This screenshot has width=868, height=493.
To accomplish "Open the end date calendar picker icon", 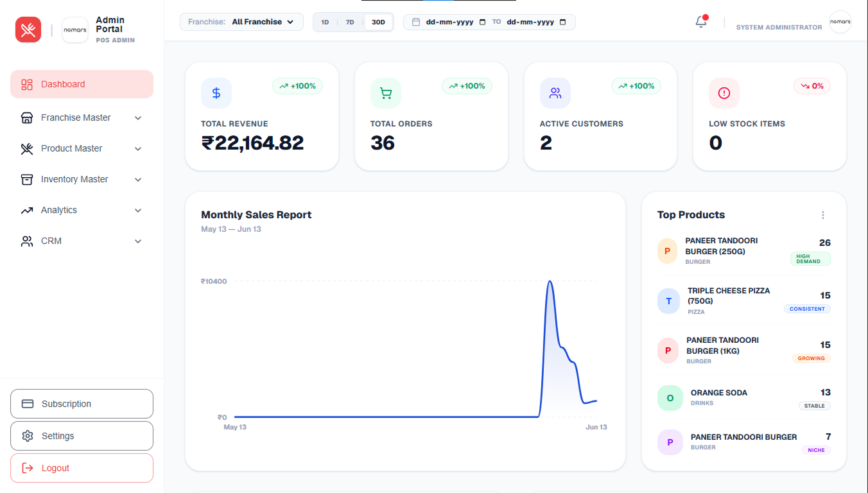I will pos(563,22).
